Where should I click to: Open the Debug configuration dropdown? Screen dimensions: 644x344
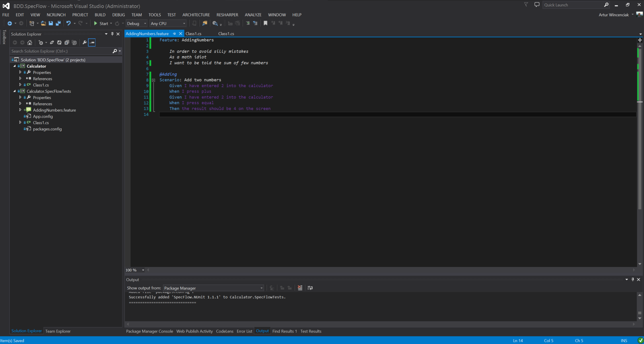click(137, 24)
